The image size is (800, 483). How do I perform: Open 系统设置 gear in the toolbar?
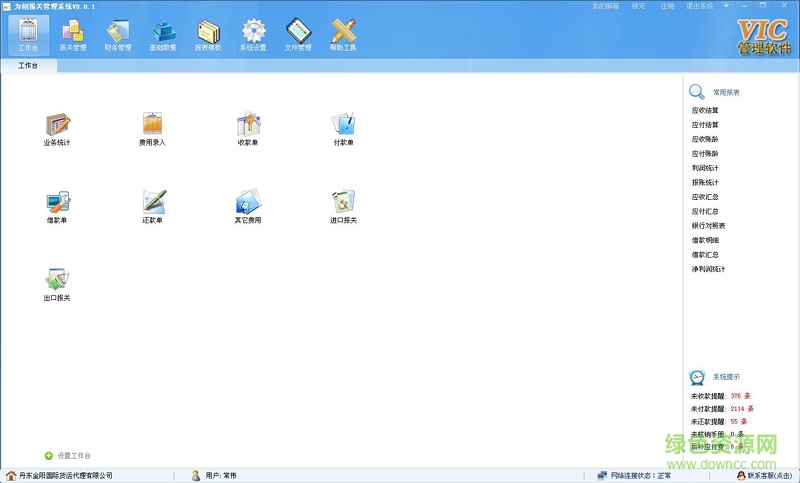253,34
